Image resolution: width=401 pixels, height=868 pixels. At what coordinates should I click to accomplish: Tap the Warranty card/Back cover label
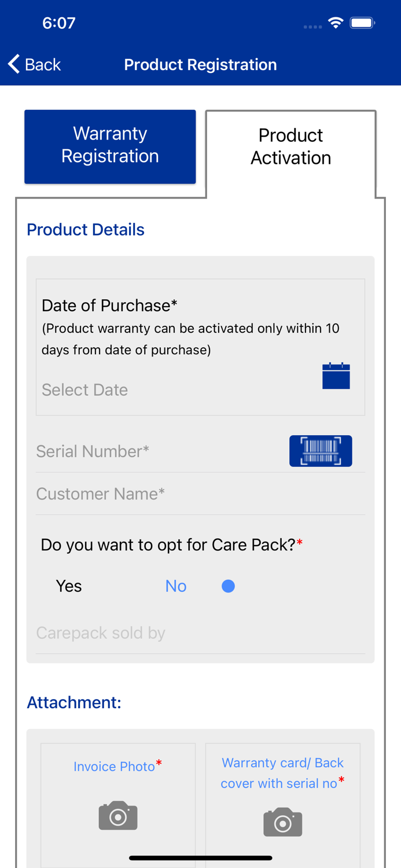pyautogui.click(x=282, y=773)
